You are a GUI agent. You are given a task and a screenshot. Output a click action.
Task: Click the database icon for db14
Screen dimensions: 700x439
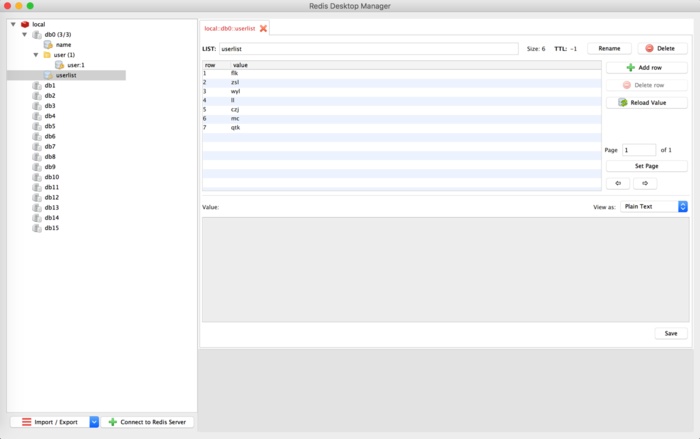37,218
